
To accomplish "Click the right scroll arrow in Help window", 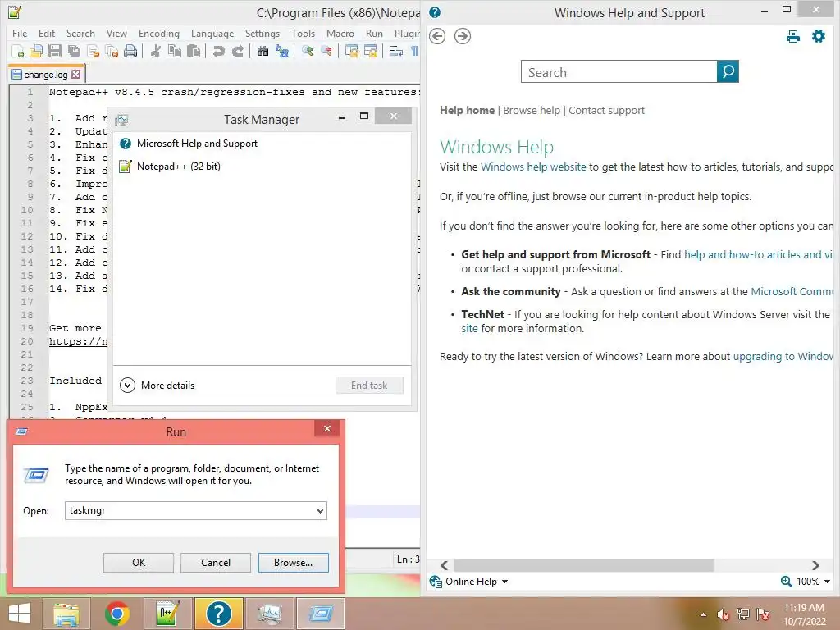I will [x=815, y=566].
